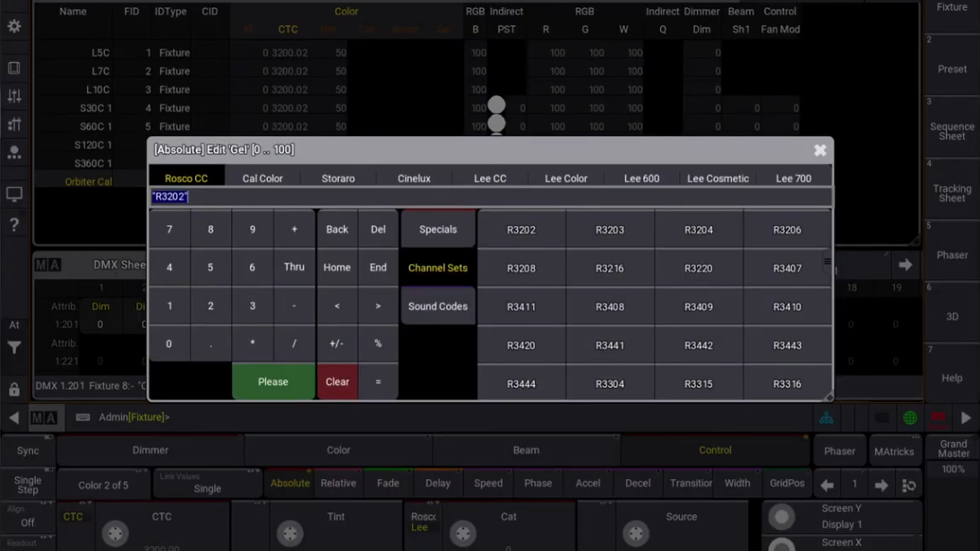Click the Grand Master 100% fader
The height and width of the screenshot is (551, 980).
pos(952,456)
